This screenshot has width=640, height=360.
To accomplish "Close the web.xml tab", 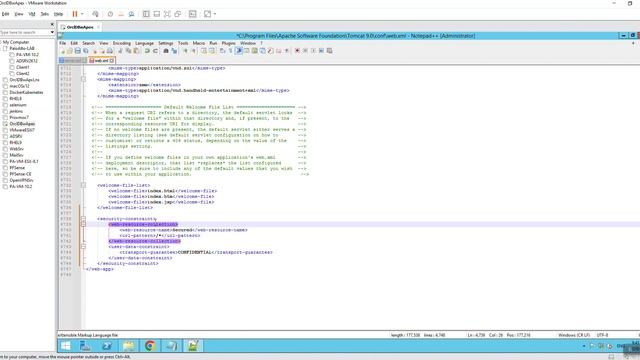I will (112, 60).
